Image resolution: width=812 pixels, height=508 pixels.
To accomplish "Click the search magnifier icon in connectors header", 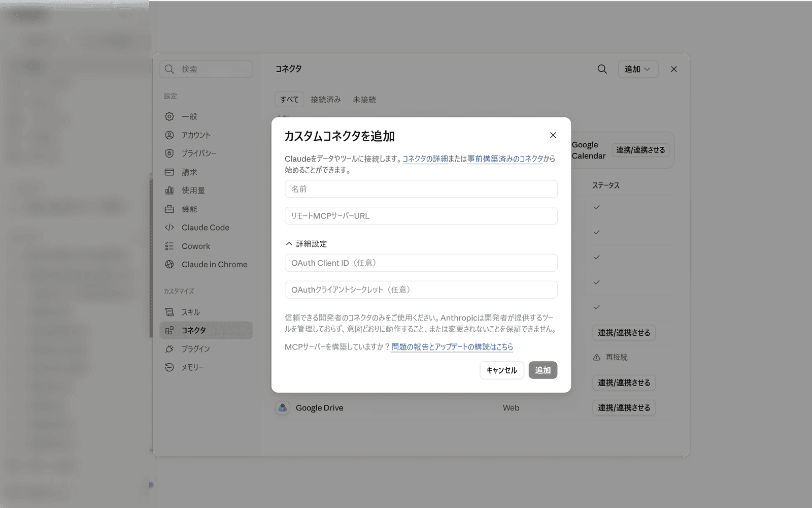I will (x=602, y=69).
